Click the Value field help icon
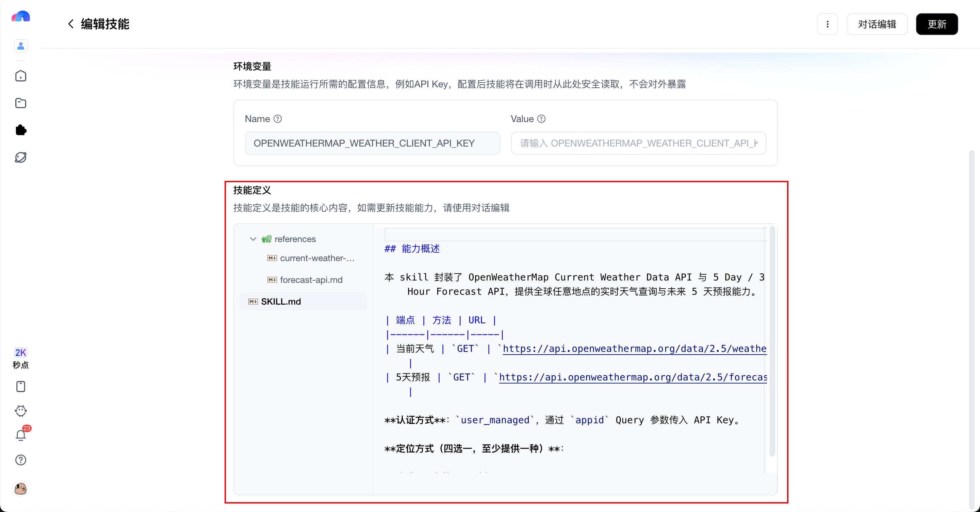 point(541,119)
